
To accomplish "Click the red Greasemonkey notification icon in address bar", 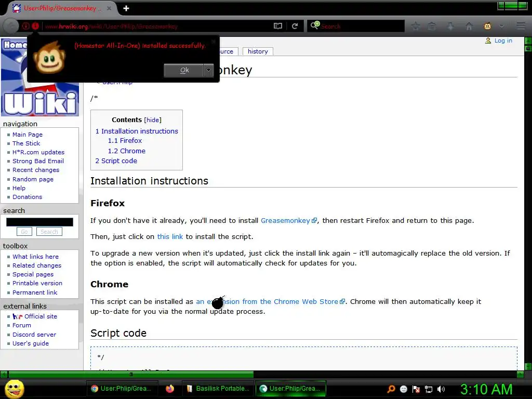I will (x=35, y=26).
